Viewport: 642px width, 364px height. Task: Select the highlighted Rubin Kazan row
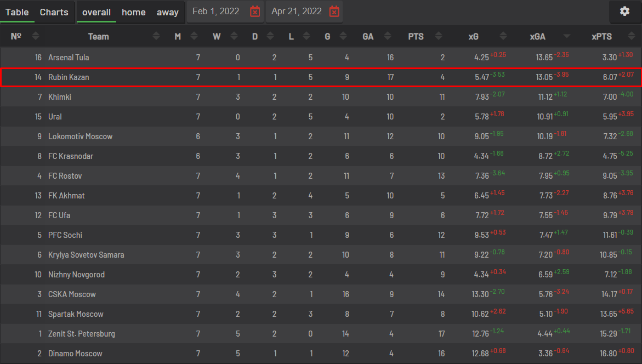click(x=321, y=77)
